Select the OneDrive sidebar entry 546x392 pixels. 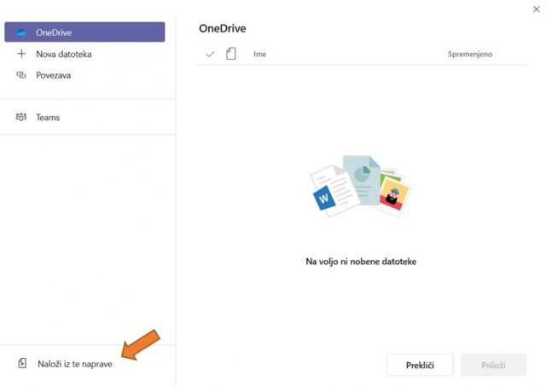click(x=84, y=32)
